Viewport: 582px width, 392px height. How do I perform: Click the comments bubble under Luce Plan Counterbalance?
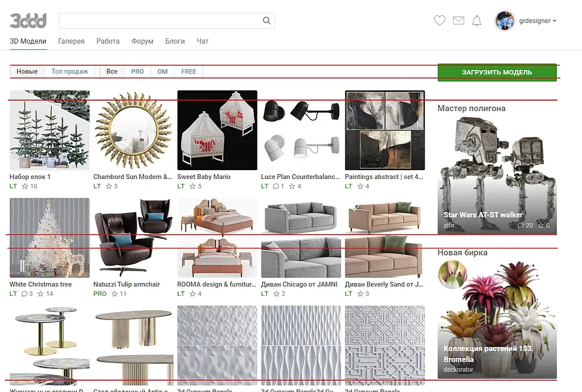pyautogui.click(x=276, y=186)
